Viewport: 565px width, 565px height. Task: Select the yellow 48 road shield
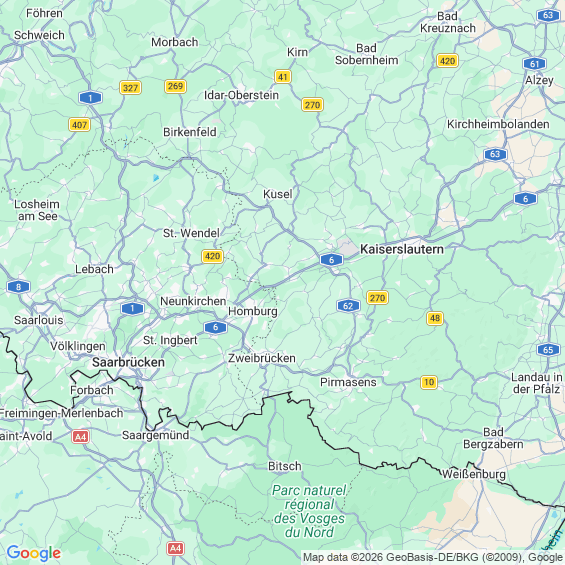point(435,318)
